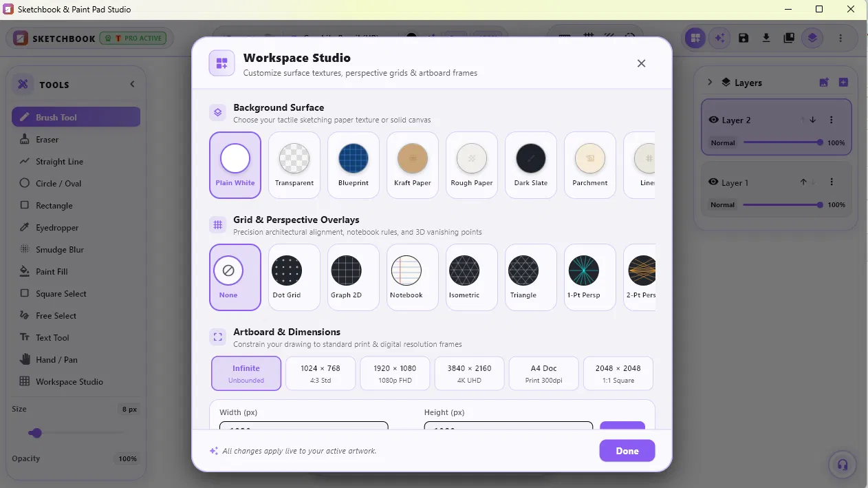This screenshot has width=868, height=488.
Task: Adjust the brush Size slider
Action: coord(76,433)
